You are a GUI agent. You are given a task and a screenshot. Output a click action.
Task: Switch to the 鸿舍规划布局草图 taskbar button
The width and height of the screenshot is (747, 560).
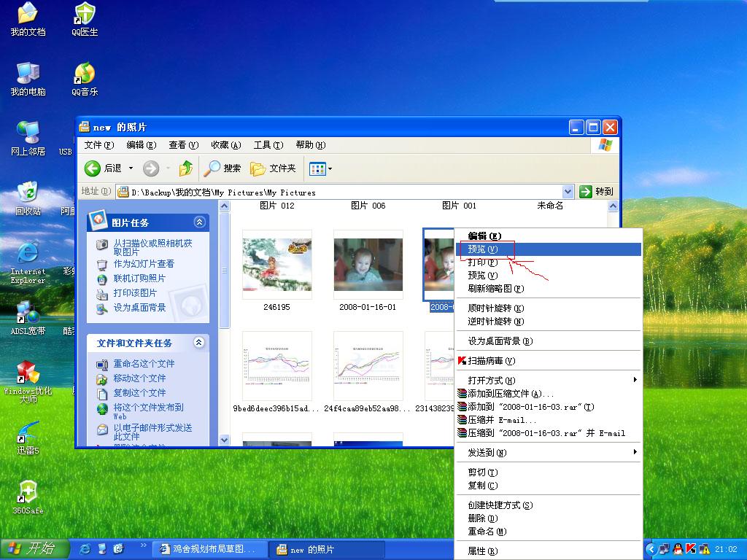(209, 549)
